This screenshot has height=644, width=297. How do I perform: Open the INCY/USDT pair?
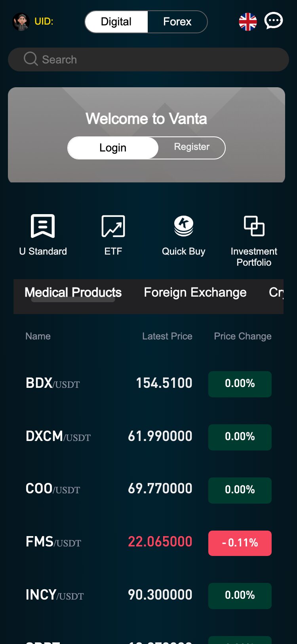pyautogui.click(x=55, y=595)
